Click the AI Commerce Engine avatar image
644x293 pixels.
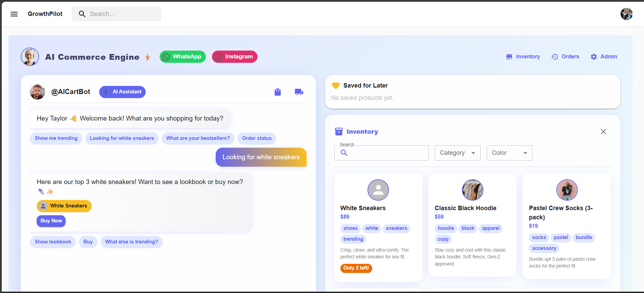30,57
